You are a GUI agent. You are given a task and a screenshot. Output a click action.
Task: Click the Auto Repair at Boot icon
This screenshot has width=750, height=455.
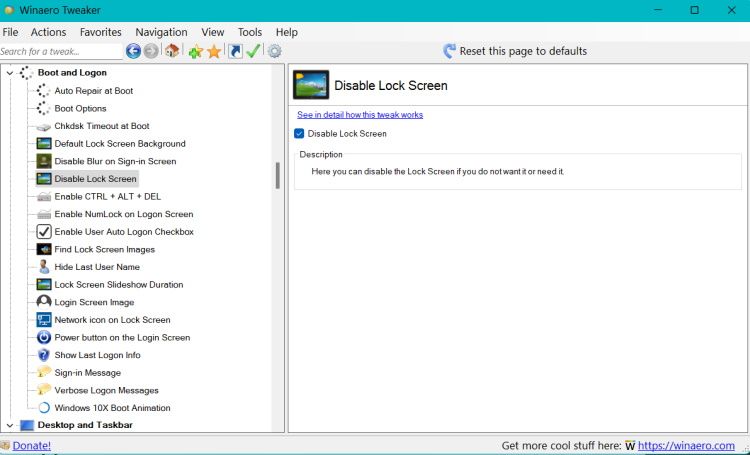pyautogui.click(x=44, y=91)
